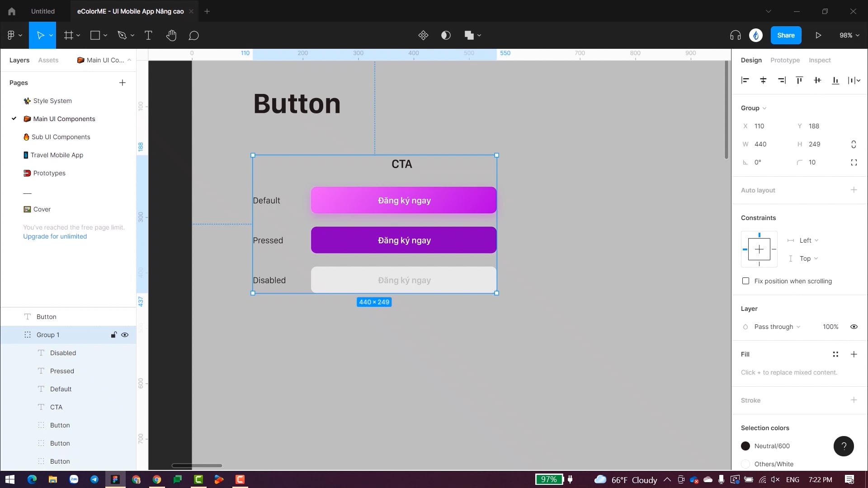Image resolution: width=868 pixels, height=488 pixels.
Task: Align selection to left edge
Action: click(x=745, y=80)
